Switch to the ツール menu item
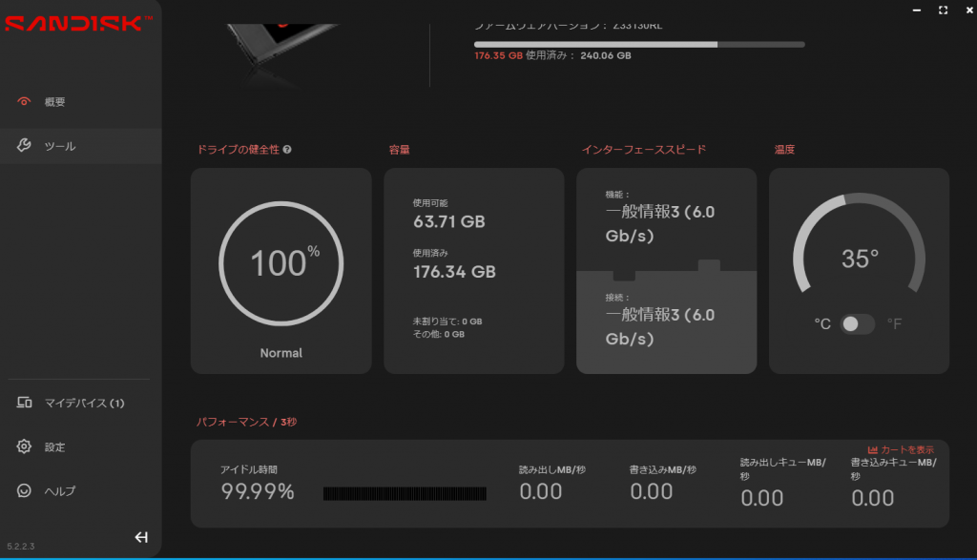 tap(60, 147)
